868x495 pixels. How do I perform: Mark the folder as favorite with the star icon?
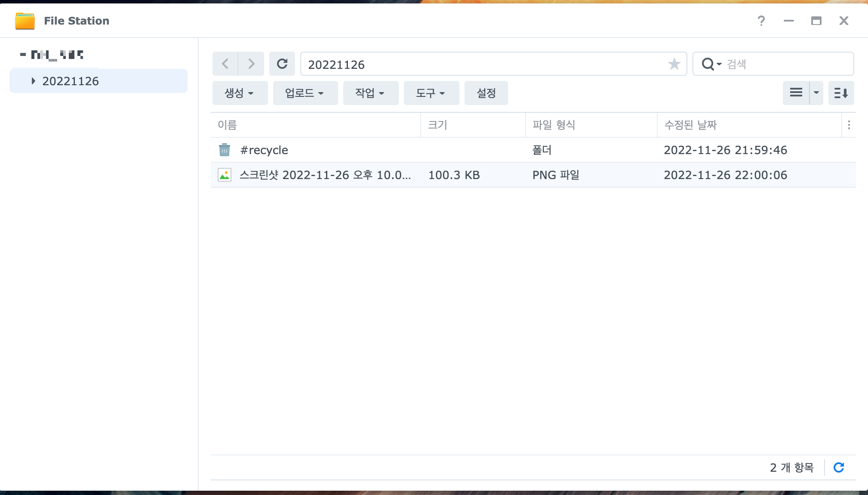(x=674, y=64)
